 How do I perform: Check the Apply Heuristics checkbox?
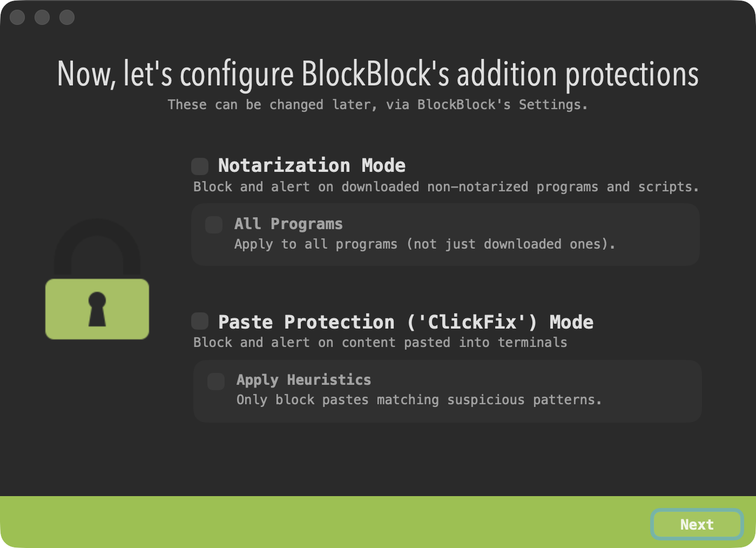click(216, 381)
